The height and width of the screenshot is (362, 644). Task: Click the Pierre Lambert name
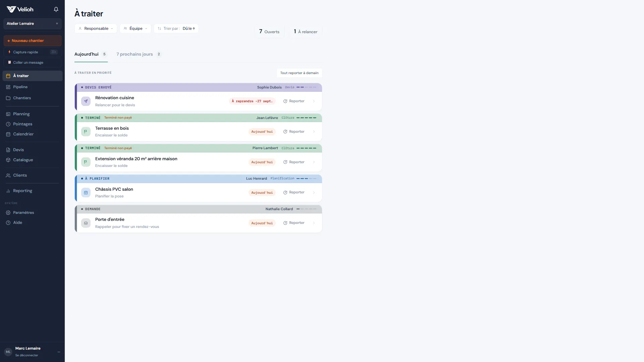click(265, 148)
